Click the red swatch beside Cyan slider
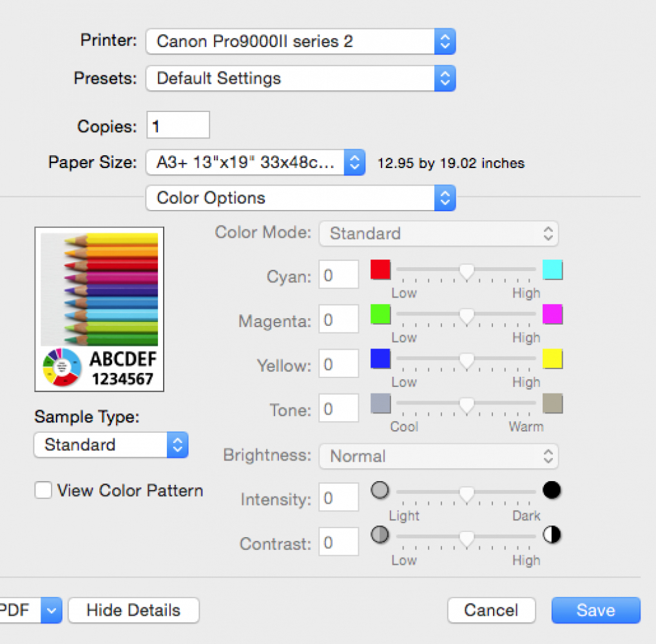The height and width of the screenshot is (644, 656). (380, 270)
